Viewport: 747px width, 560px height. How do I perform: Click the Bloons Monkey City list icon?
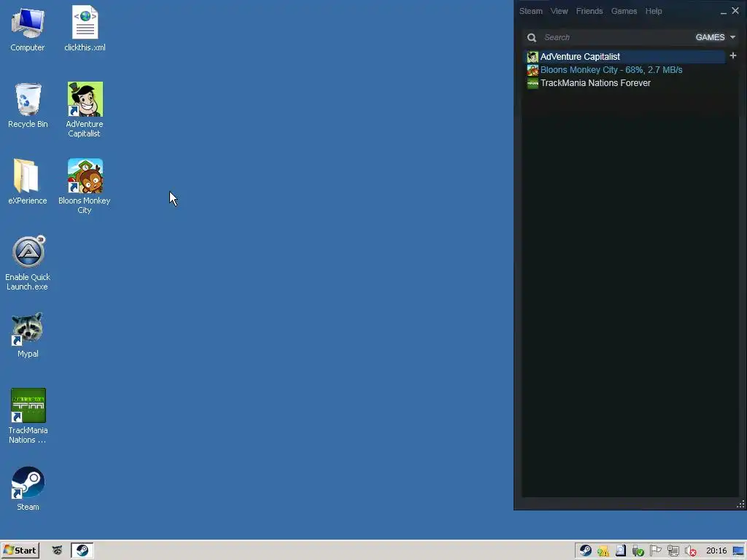(x=533, y=70)
